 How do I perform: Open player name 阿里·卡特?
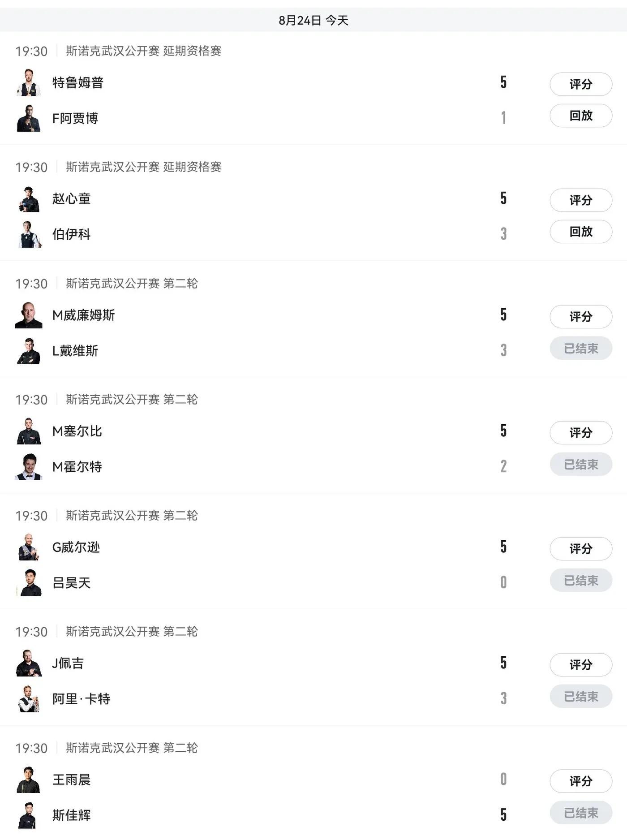[x=81, y=699]
